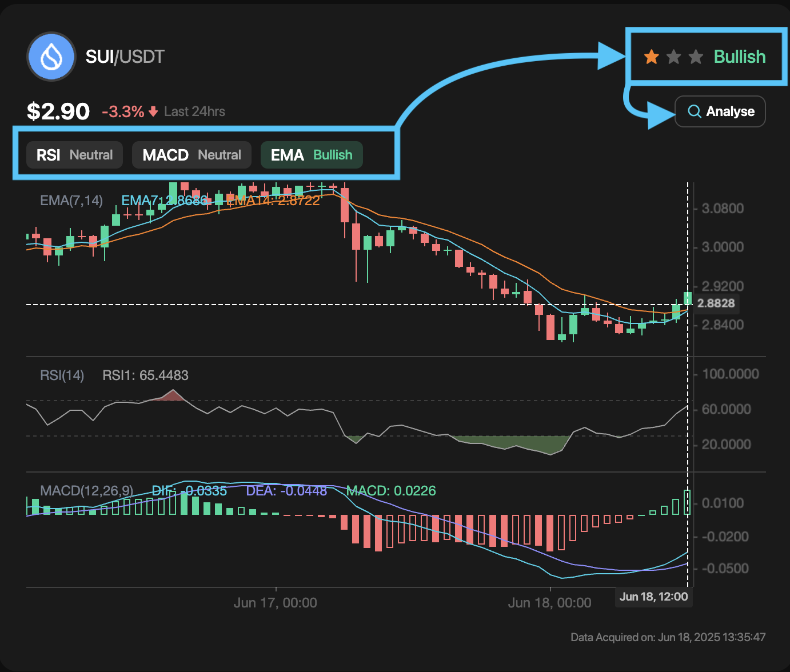Click the magnifier icon in Analyse button

694,111
